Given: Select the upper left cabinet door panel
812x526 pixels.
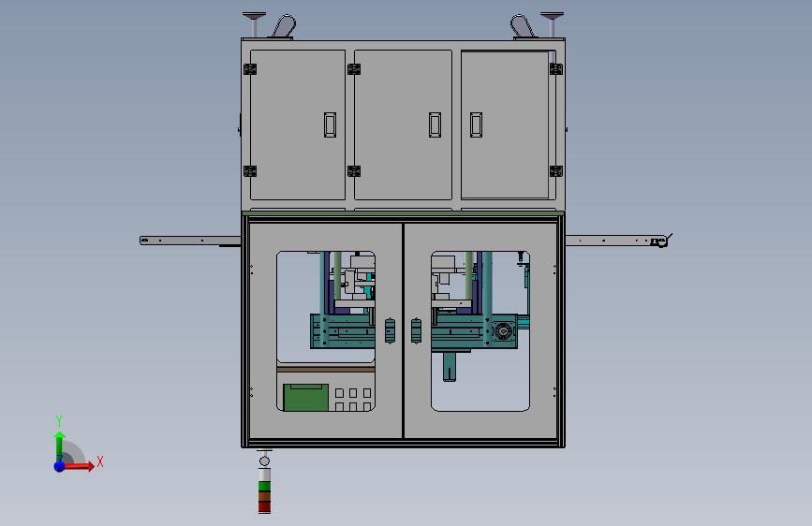Looking at the screenshot, I should click(298, 124).
